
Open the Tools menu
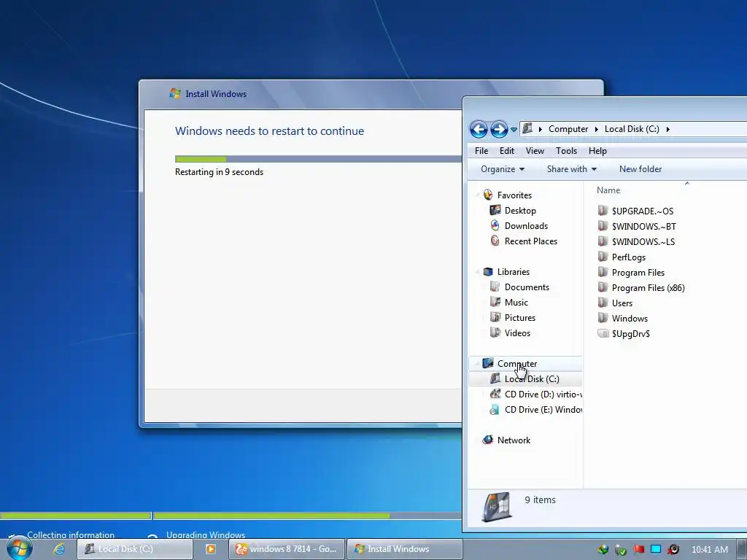(566, 151)
